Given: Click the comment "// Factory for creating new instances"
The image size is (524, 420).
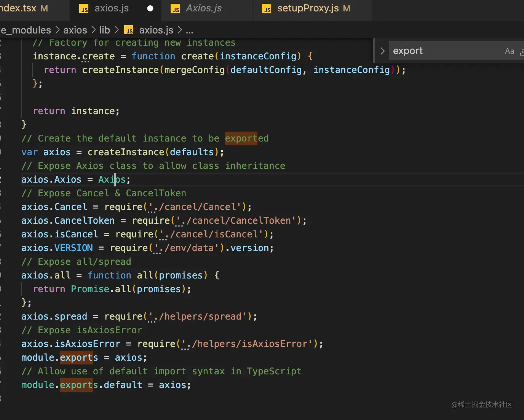Looking at the screenshot, I should [134, 43].
